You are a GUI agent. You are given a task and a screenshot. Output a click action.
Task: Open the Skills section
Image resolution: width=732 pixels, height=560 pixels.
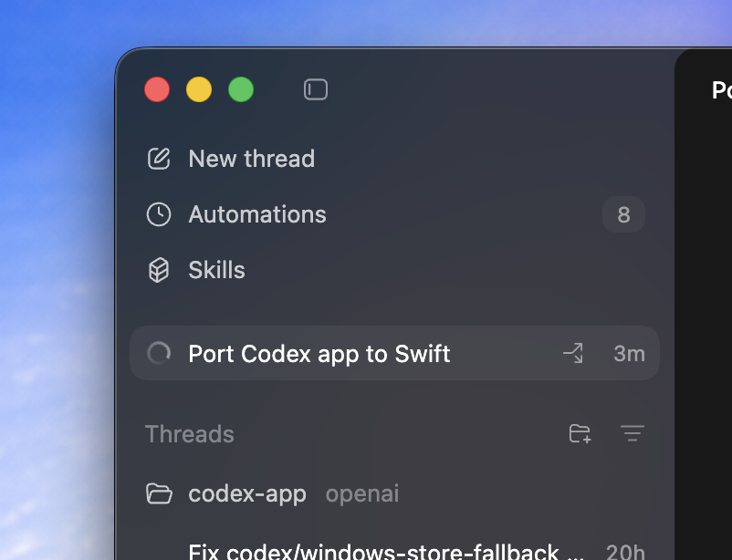(x=216, y=270)
